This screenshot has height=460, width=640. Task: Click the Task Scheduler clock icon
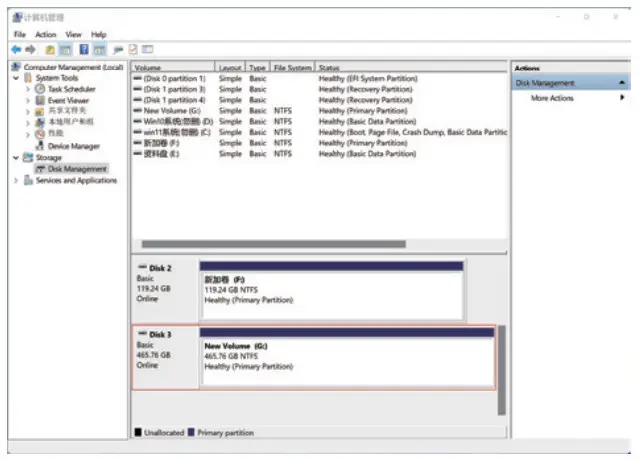(x=40, y=89)
